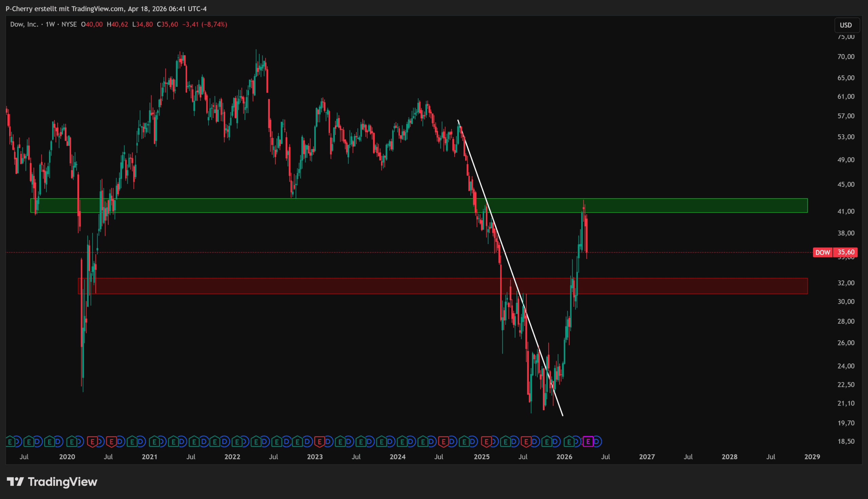Click the last blue dividend D marker
The image size is (868, 499).
coord(597,441)
